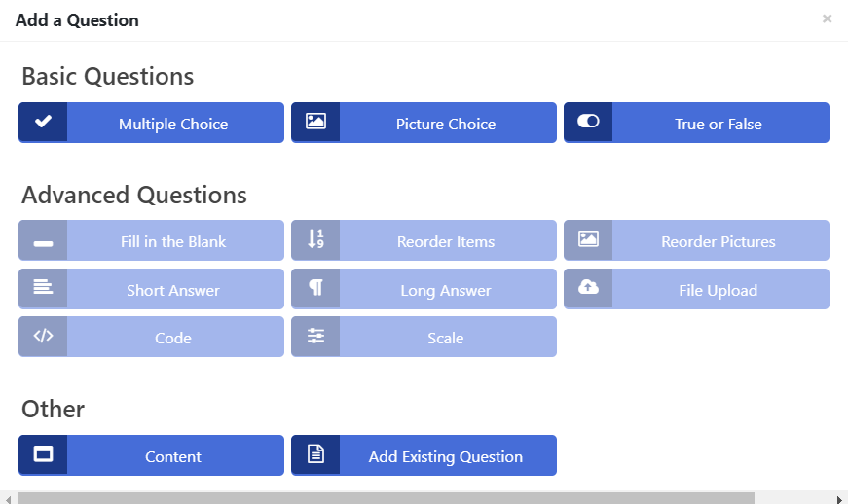The height and width of the screenshot is (504, 848).
Task: Click the horizontal scrollbar right arrow
Action: click(x=840, y=498)
